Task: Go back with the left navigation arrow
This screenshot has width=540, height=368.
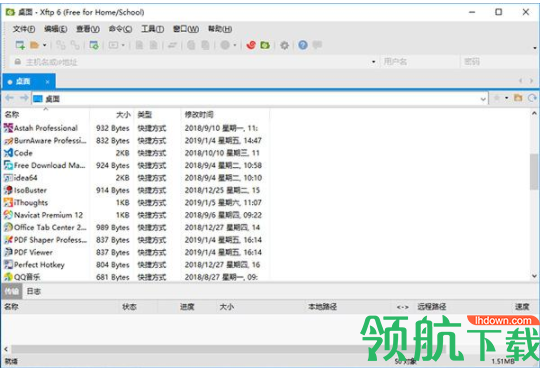Action: (9, 98)
